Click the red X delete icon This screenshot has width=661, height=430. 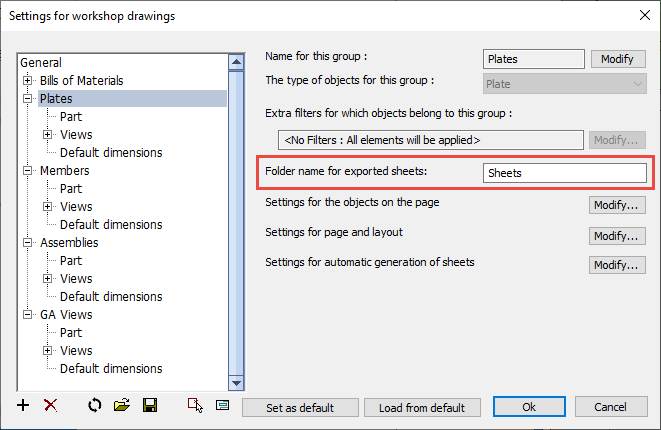[51, 406]
